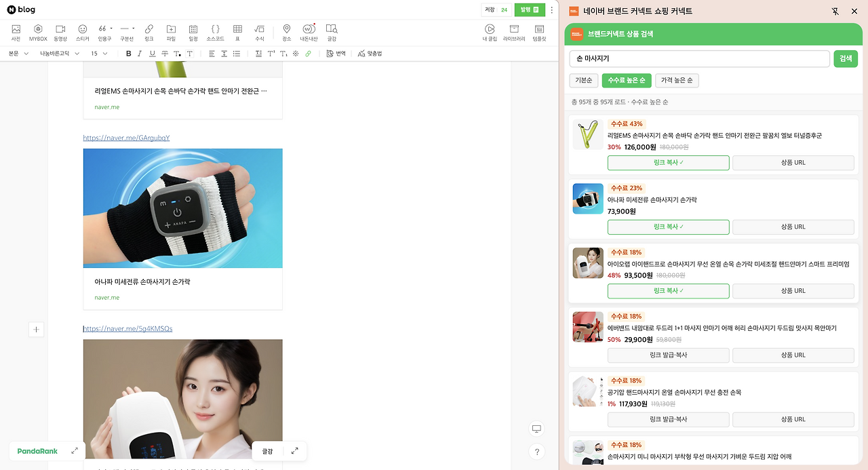Insert a photo using the 사진 icon

(x=15, y=31)
